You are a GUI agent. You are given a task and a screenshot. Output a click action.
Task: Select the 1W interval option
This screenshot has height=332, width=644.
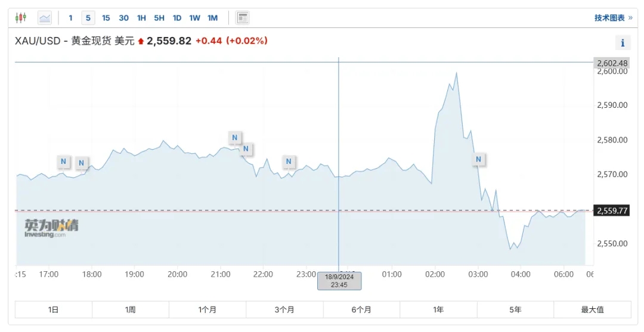[x=194, y=18]
